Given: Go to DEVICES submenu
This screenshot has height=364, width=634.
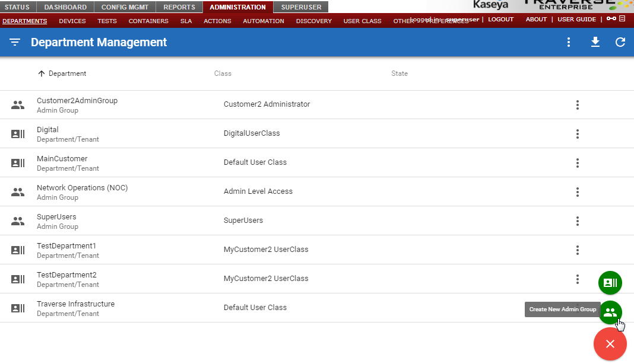Looking at the screenshot, I should (72, 21).
